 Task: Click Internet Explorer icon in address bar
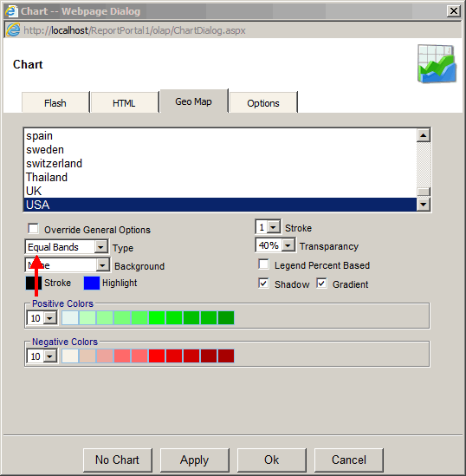13,30
